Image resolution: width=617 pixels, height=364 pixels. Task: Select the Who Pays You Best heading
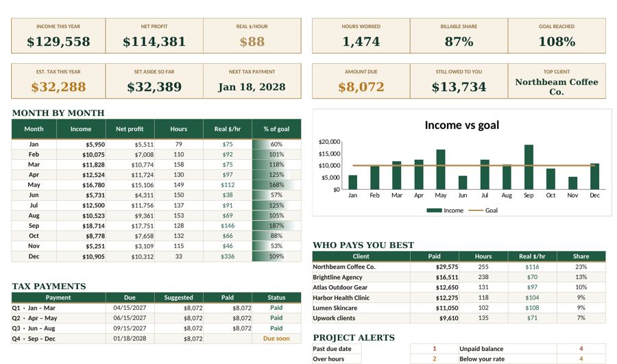pyautogui.click(x=363, y=245)
